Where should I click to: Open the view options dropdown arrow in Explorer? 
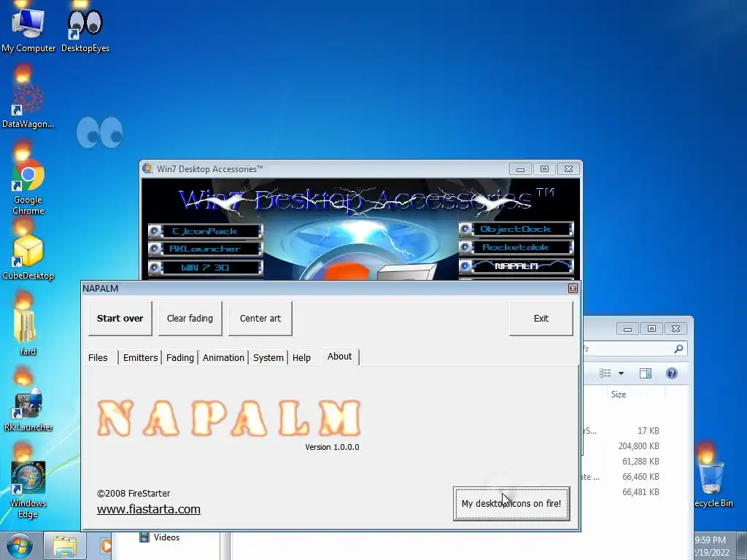point(621,373)
